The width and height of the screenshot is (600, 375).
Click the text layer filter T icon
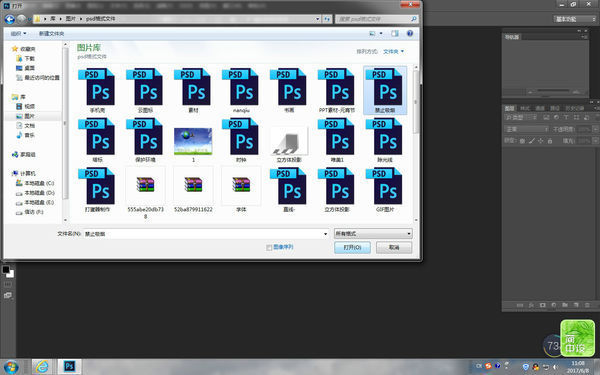pyautogui.click(x=566, y=117)
